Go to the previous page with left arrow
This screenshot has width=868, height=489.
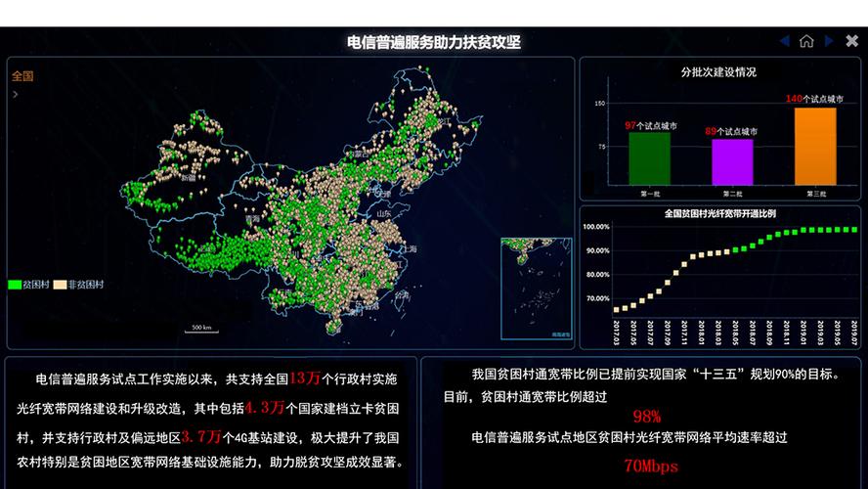tap(784, 41)
